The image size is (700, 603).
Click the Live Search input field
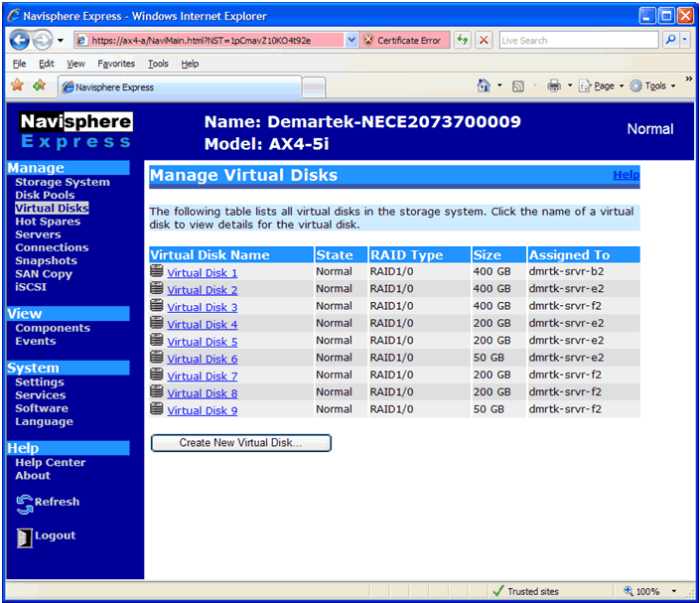click(577, 41)
